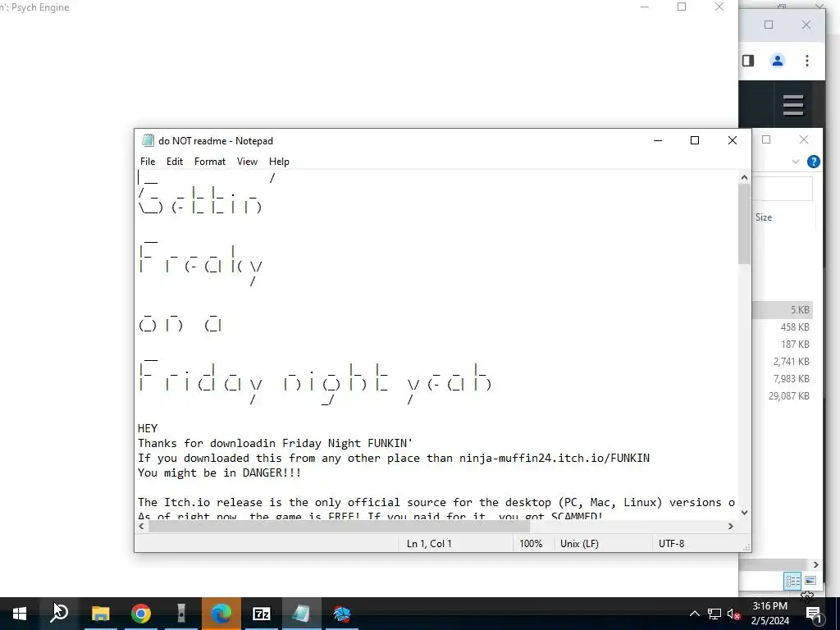
Task: Open the muted volume tray icon
Action: pyautogui.click(x=733, y=614)
